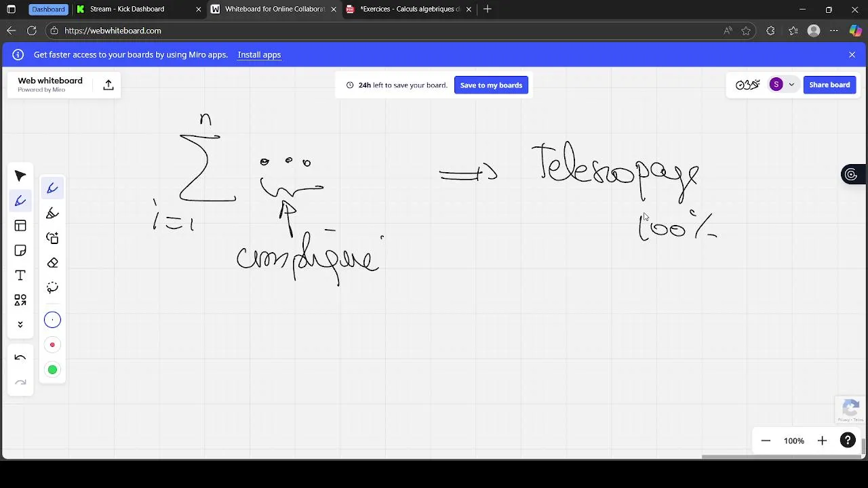Launch the Copilot sidebar
Viewport: 868px width, 488px height.
(855, 30)
